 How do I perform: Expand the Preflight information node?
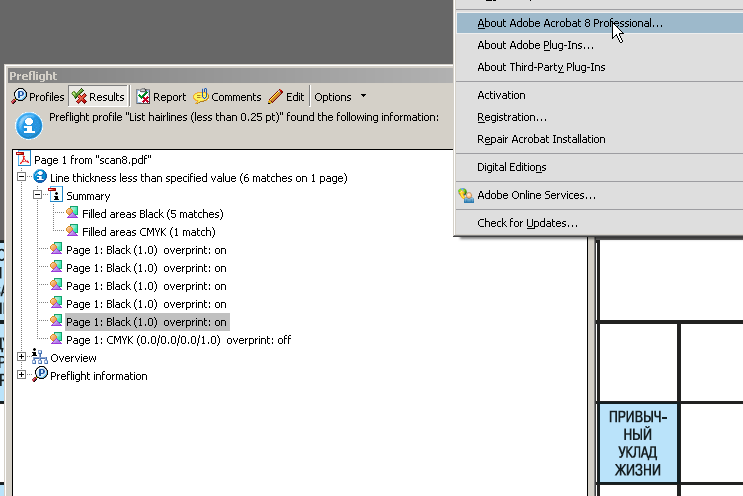coord(21,375)
